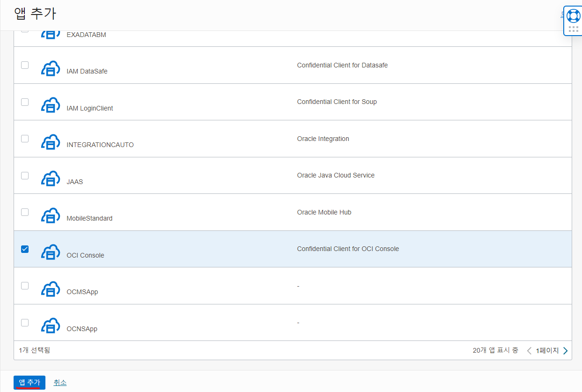Select the INTEGRATIONCAUTO checkbox
The image size is (582, 392).
tap(25, 139)
